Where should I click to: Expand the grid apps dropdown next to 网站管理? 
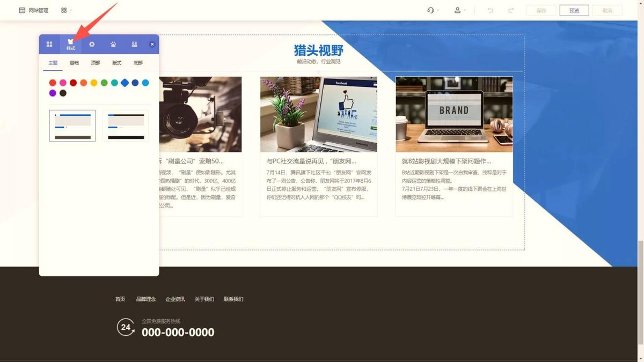point(66,10)
